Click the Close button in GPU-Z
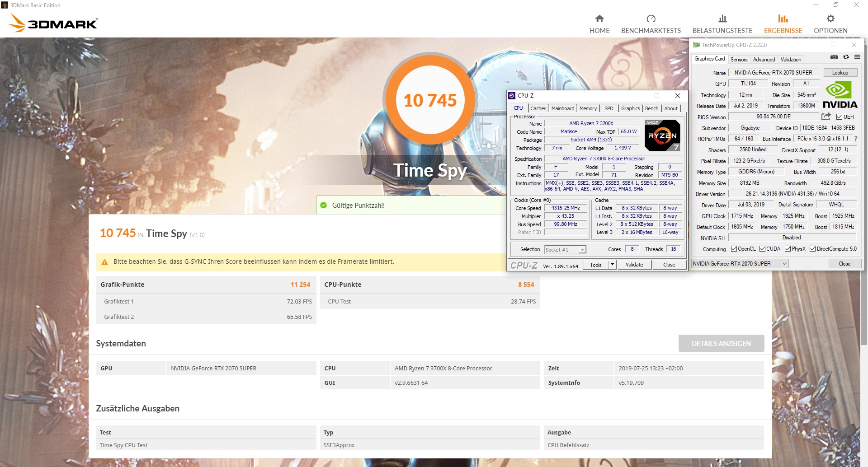868x467 pixels. (844, 264)
